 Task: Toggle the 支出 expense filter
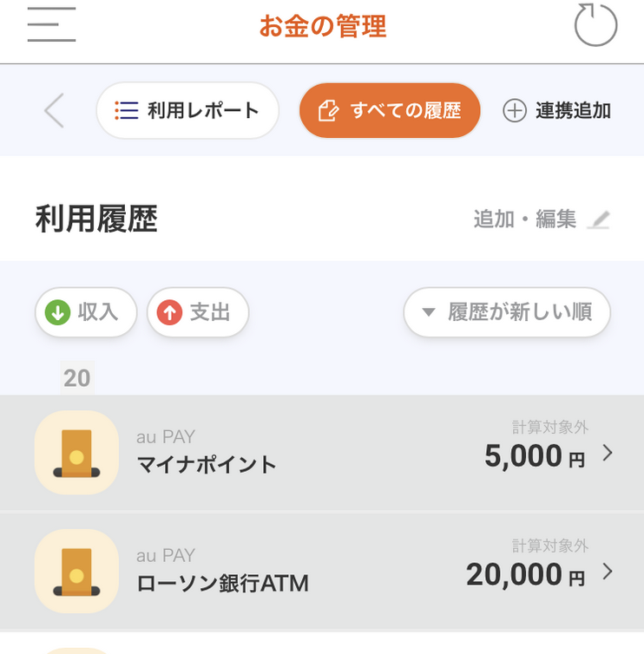pyautogui.click(x=198, y=312)
